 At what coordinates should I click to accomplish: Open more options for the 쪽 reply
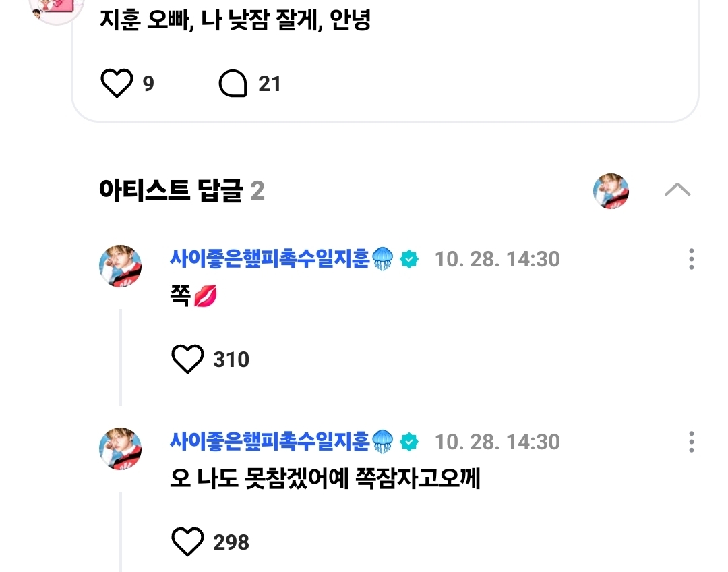692,259
